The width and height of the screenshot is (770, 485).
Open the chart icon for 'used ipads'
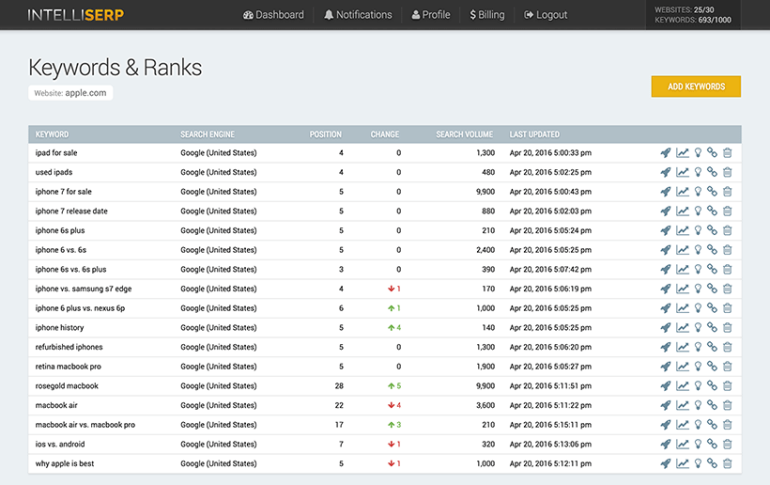(x=682, y=172)
